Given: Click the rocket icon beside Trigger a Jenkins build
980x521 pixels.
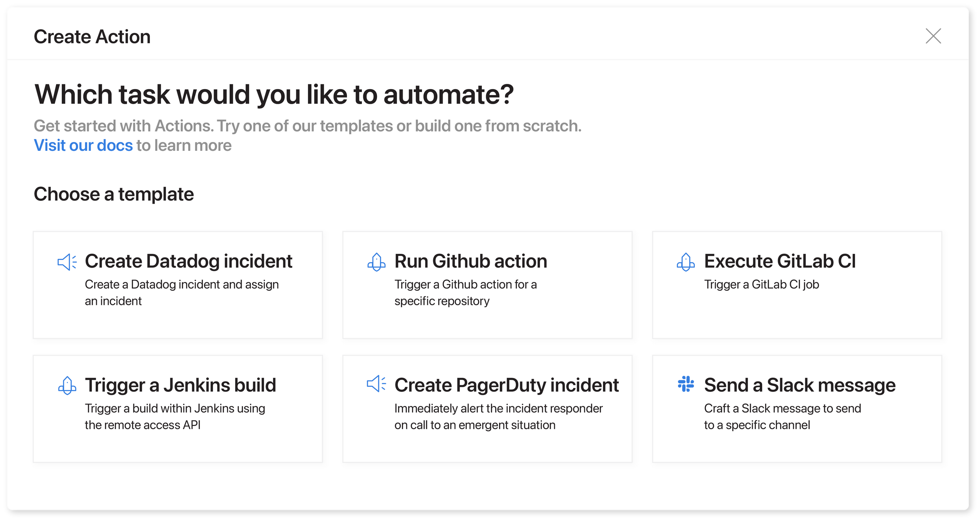Looking at the screenshot, I should click(x=67, y=386).
